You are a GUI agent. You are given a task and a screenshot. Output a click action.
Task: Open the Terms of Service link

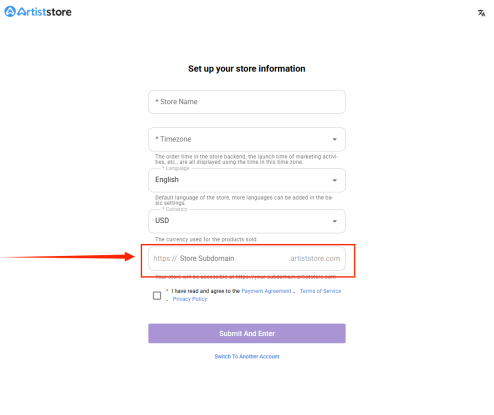tap(320, 291)
